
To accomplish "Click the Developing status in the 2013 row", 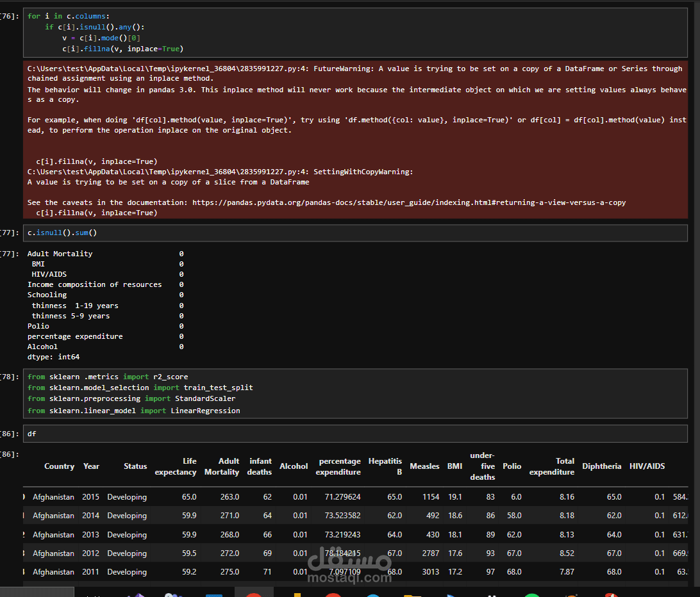I will point(127,535).
